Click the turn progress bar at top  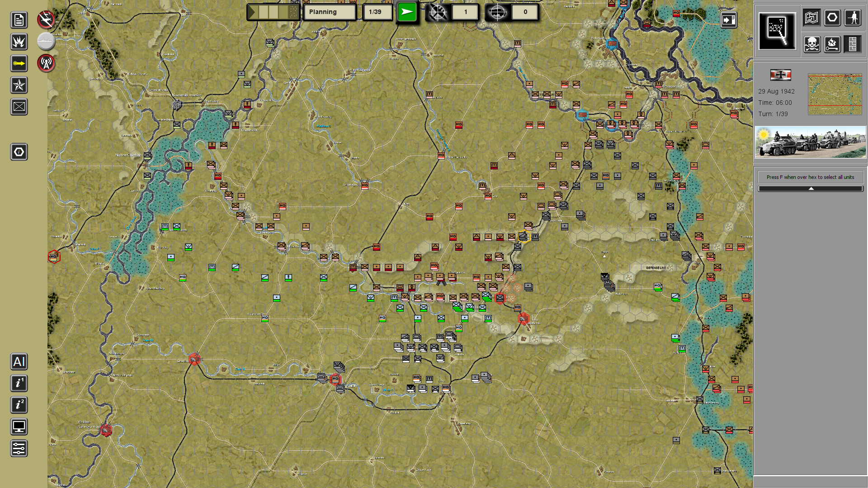(x=273, y=12)
